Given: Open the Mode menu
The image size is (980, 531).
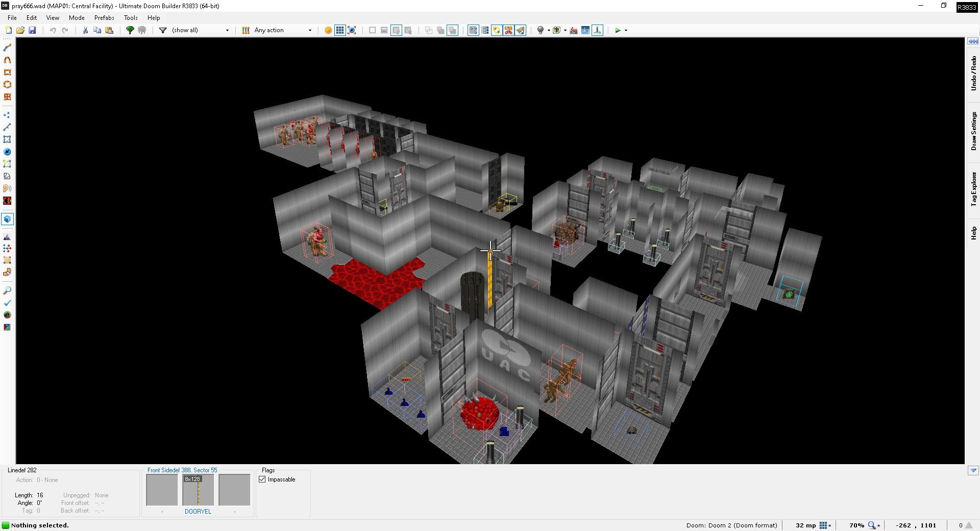Looking at the screenshot, I should tap(77, 17).
